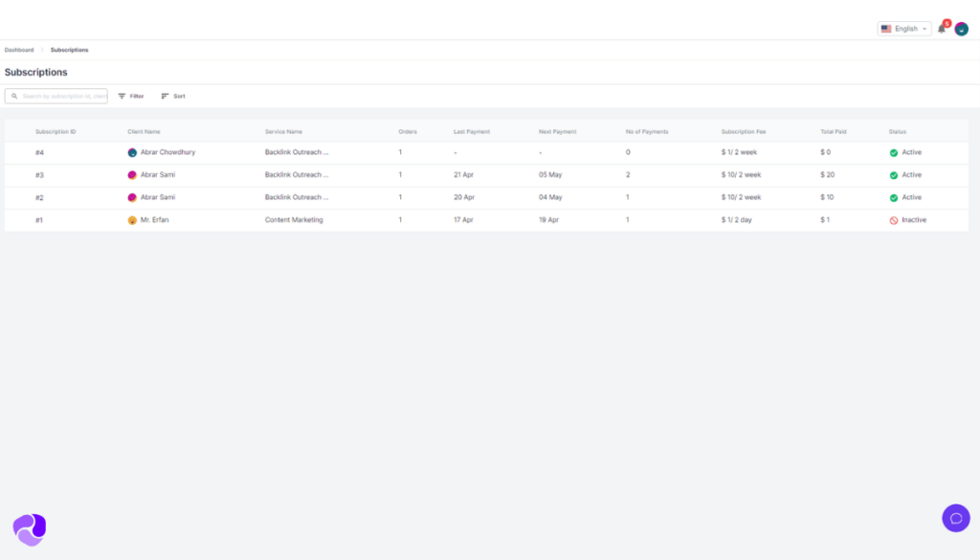Click the Status column header
Screen dimensions: 980x560
[x=897, y=131]
